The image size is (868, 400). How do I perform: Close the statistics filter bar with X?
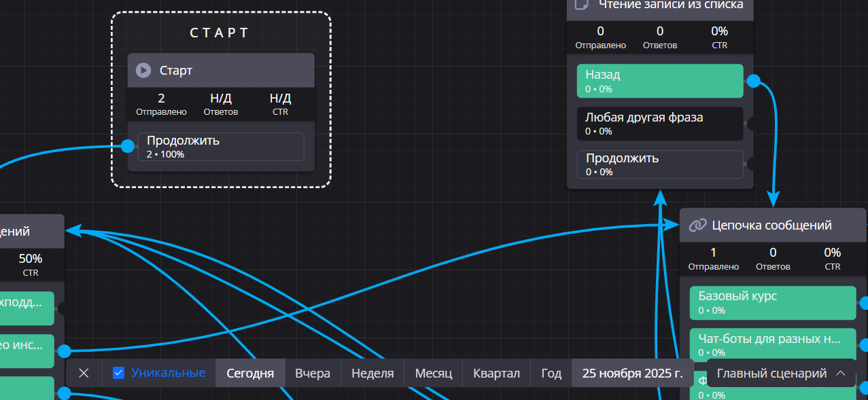(84, 373)
